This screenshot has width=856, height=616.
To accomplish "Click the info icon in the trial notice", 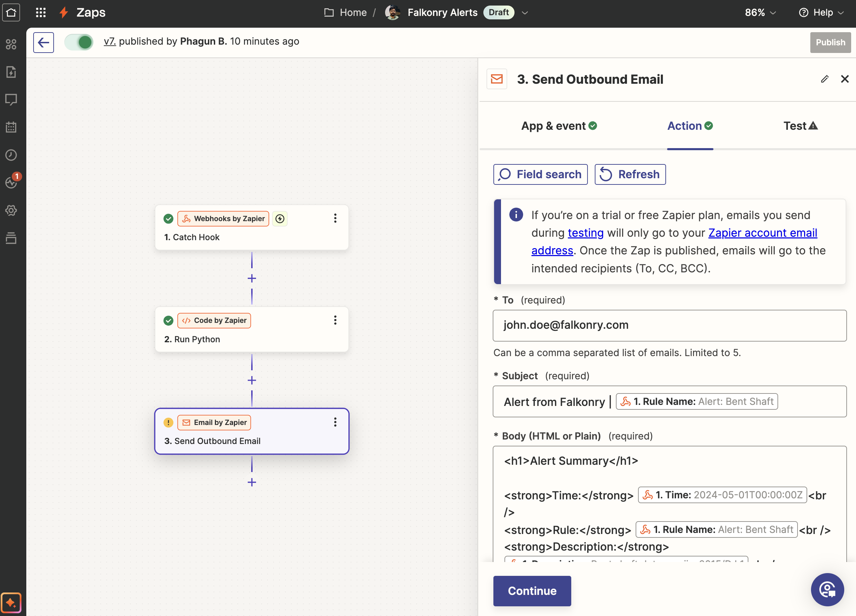I will click(516, 215).
